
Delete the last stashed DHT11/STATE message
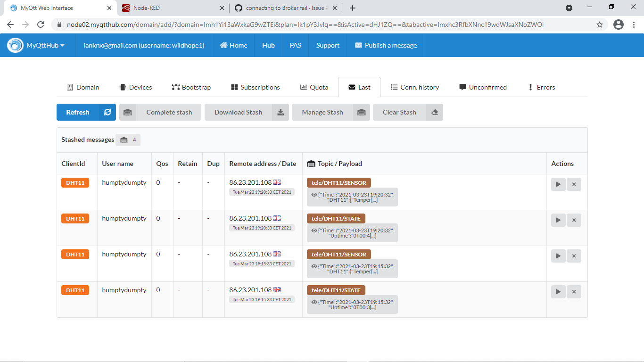tap(574, 291)
